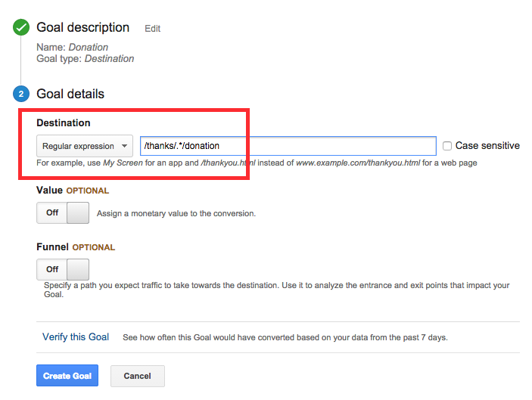Image resolution: width=532 pixels, height=400 pixels.
Task: Turn on the Funnel toggle
Action: click(63, 269)
